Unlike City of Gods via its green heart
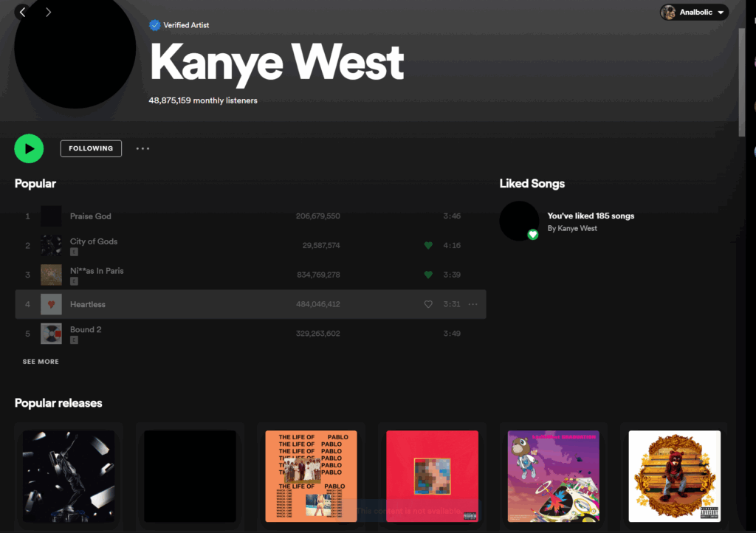756x533 pixels. pyautogui.click(x=428, y=245)
